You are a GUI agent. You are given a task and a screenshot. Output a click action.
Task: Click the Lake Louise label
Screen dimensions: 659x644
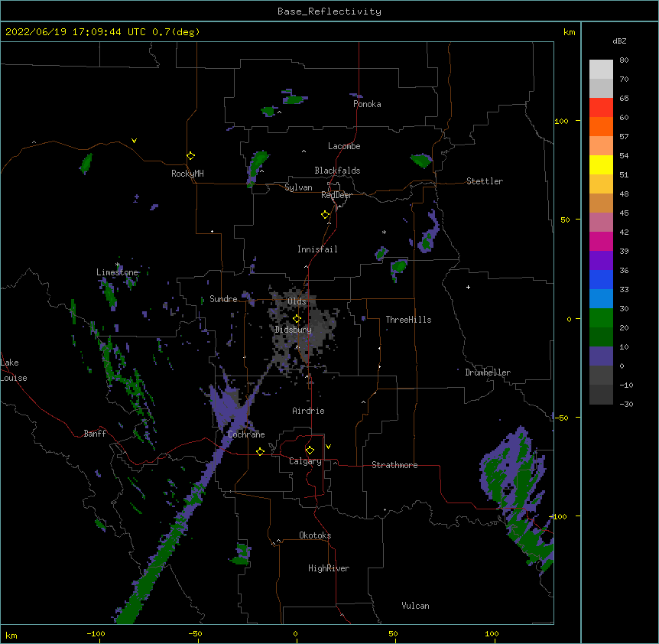14,370
